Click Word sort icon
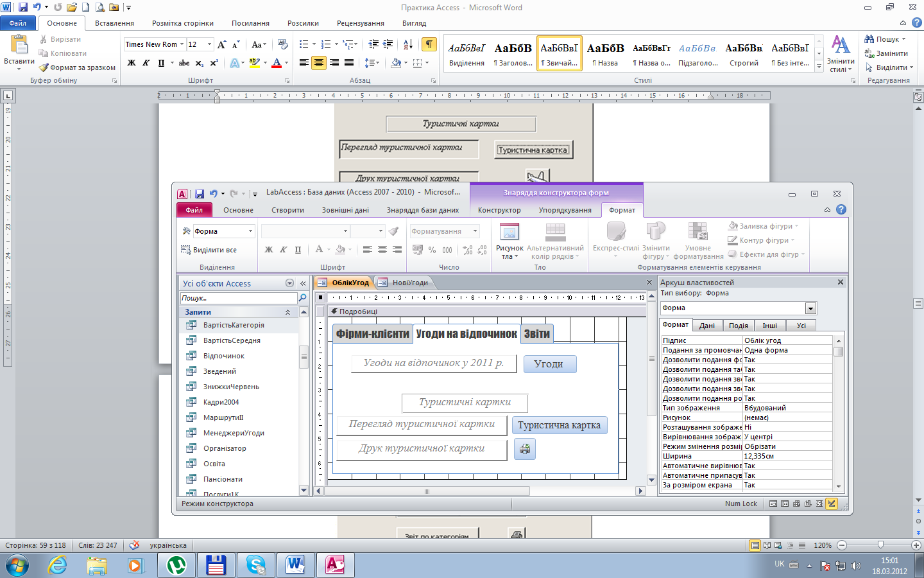The image size is (924, 578). coord(408,44)
